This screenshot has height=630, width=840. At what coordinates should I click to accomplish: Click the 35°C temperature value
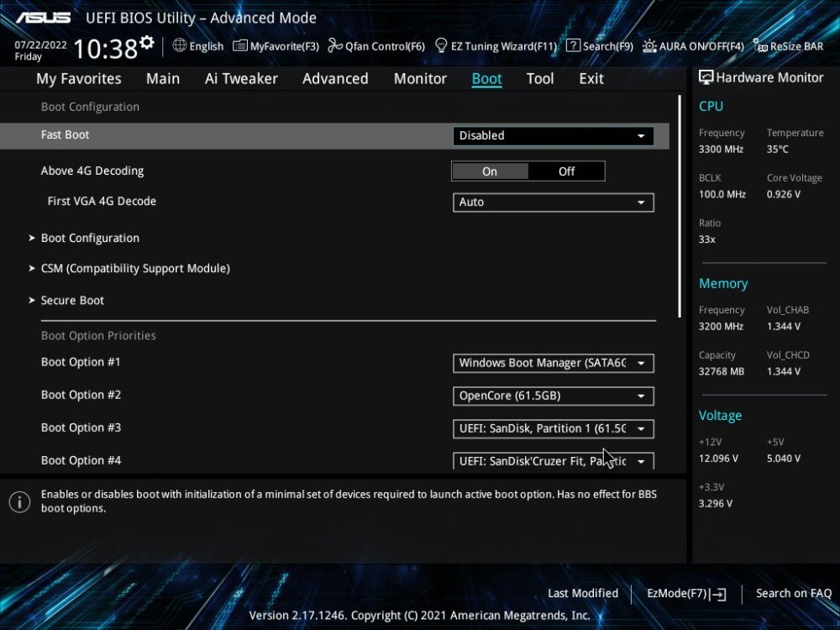(x=777, y=150)
